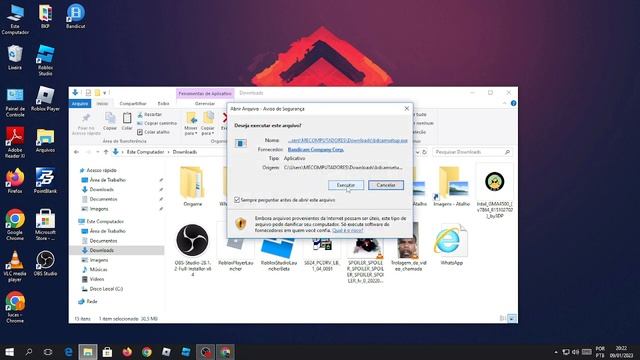The width and height of the screenshot is (640, 360).
Task: Click the Executar button in security dialog
Action: (x=345, y=185)
